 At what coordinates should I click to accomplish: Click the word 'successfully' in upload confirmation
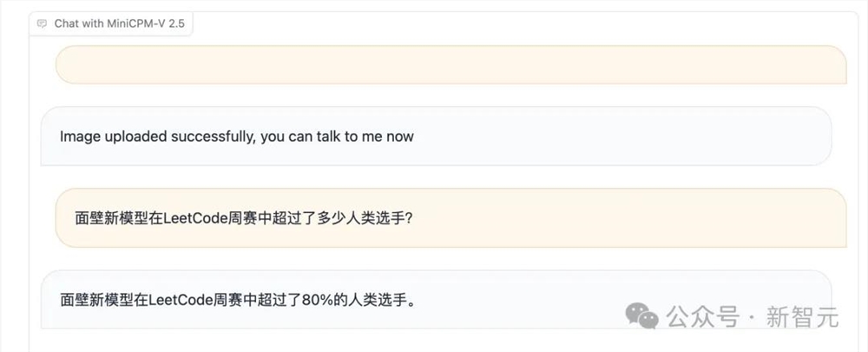(214, 136)
